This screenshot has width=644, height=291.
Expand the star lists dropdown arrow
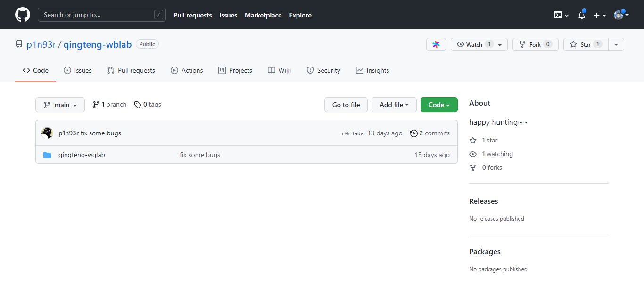tap(616, 44)
